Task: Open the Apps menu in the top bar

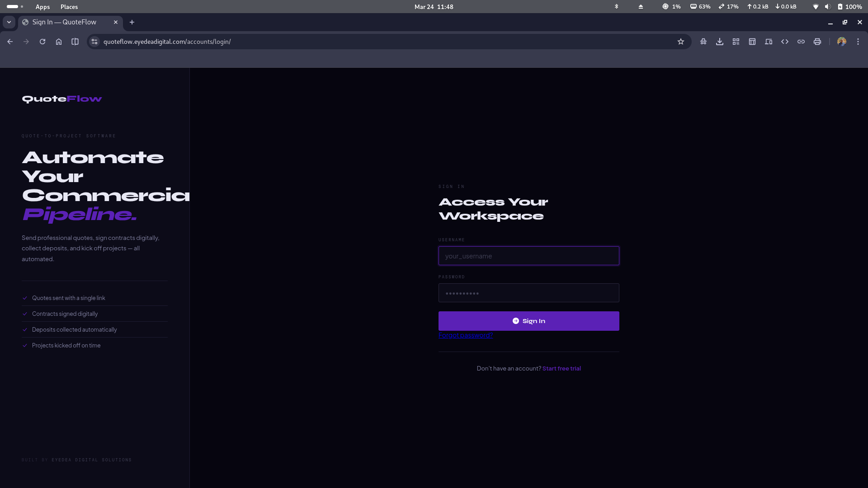Action: pos(42,7)
